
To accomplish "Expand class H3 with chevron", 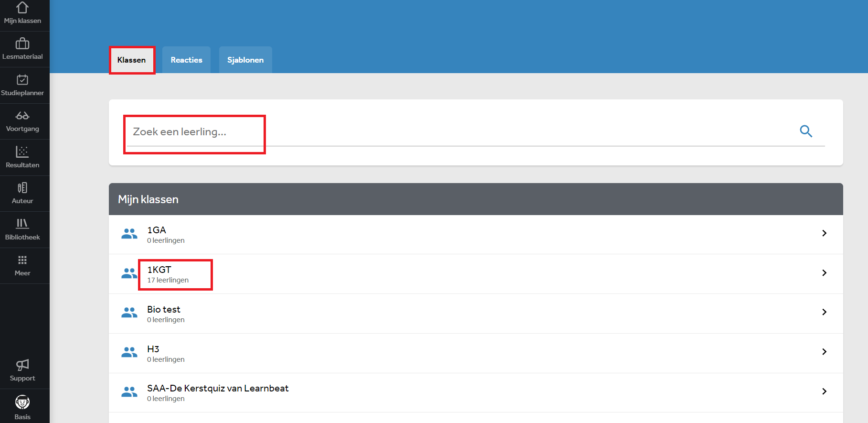I will 824,352.
